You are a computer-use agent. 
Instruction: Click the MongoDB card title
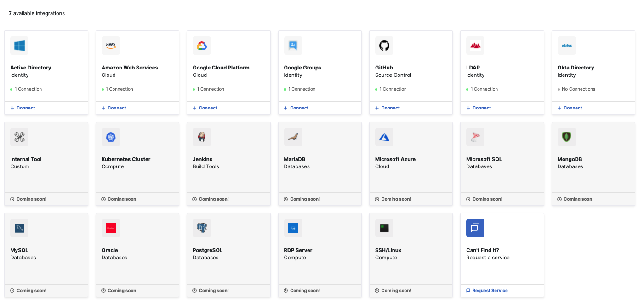(x=570, y=159)
